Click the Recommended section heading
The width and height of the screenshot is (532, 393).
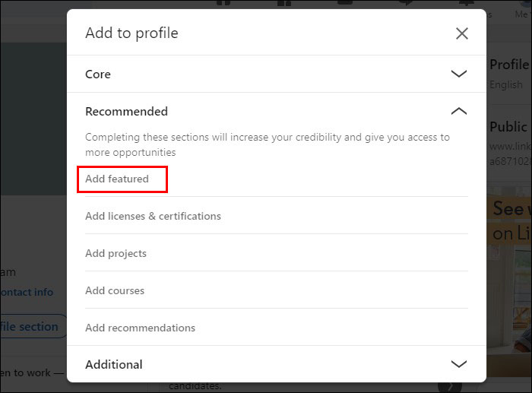click(126, 111)
